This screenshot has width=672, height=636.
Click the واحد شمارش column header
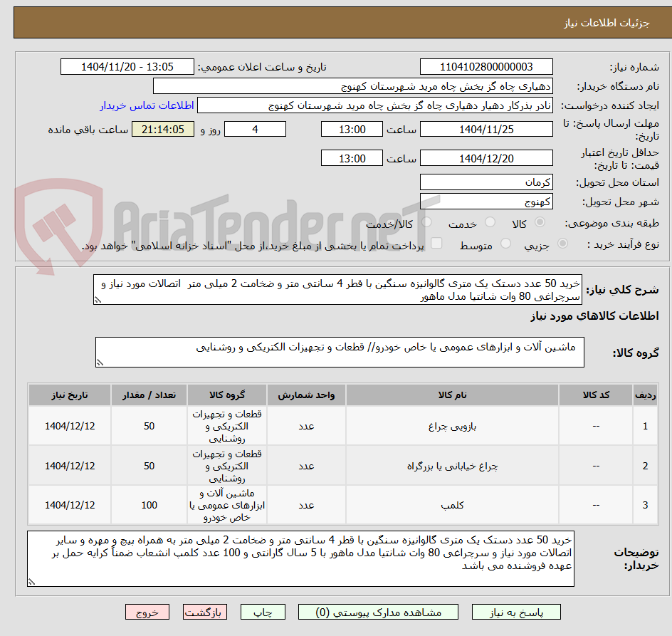306,395
